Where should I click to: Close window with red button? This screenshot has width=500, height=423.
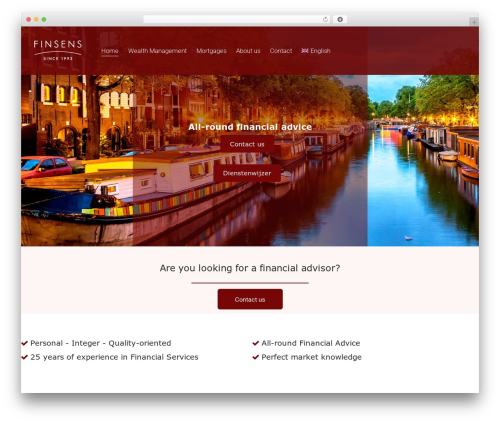pos(29,20)
